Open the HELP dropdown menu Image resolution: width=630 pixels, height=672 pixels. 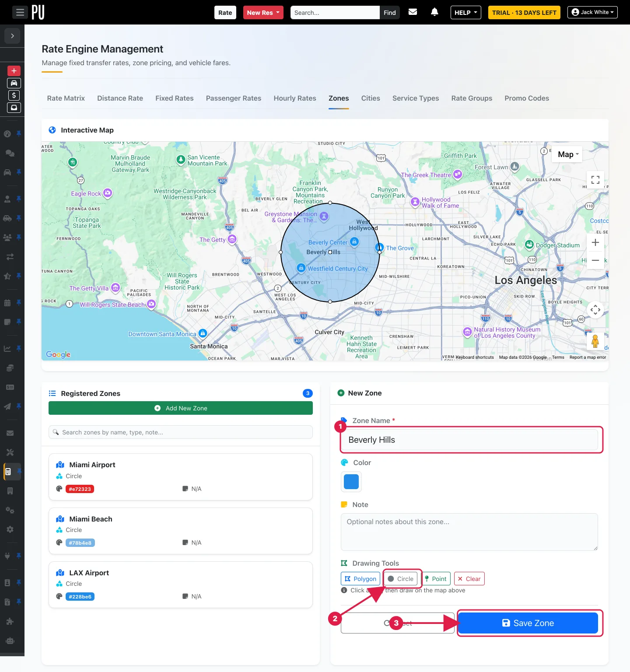point(465,12)
